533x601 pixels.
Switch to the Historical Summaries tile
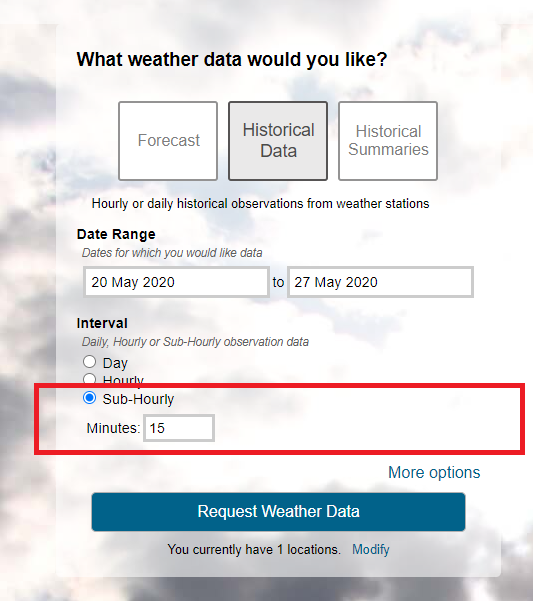[x=388, y=141]
